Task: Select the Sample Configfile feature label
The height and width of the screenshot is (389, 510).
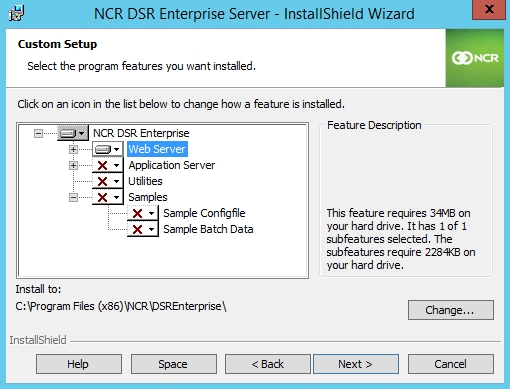Action: point(204,213)
